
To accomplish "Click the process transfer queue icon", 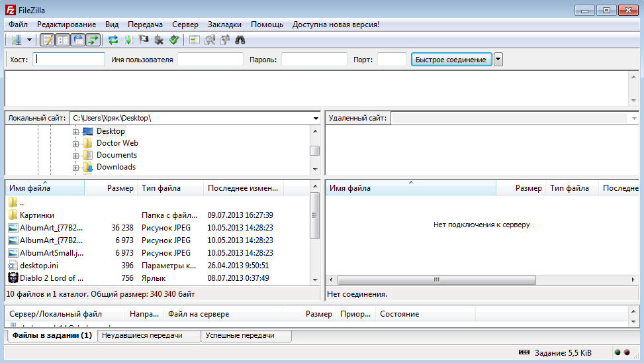I will [x=128, y=40].
